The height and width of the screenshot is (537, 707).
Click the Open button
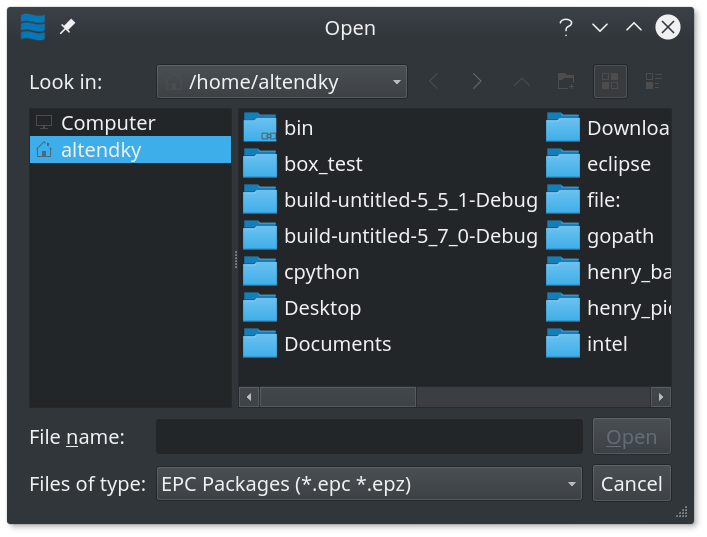[632, 436]
